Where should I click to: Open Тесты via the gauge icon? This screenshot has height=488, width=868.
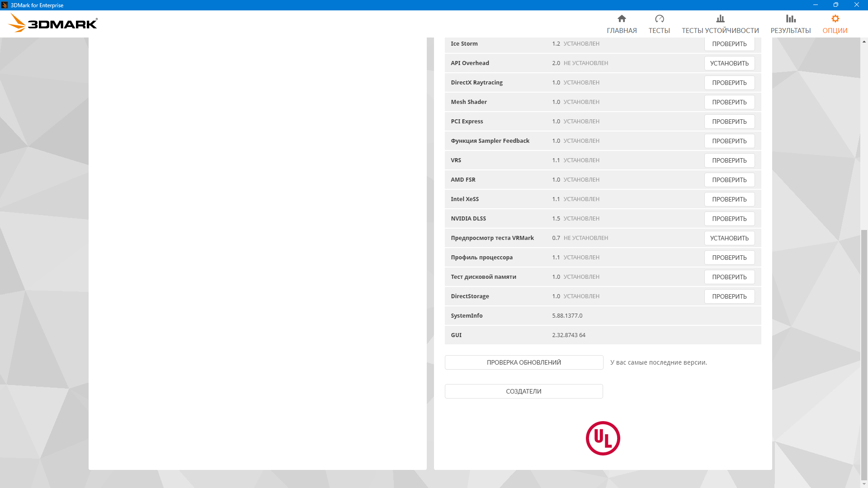659,19
